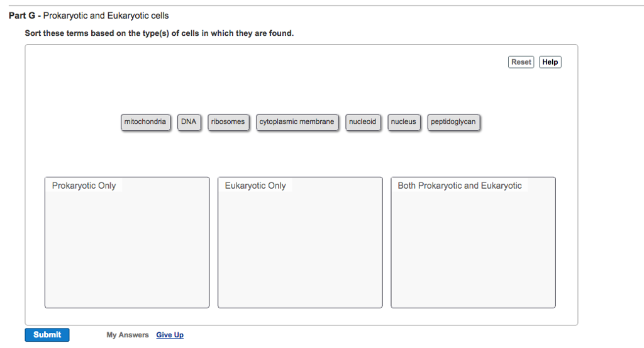Image resolution: width=644 pixels, height=348 pixels.
Task: Click the 'Eukaryotic Only' bin heading text
Action: [255, 186]
